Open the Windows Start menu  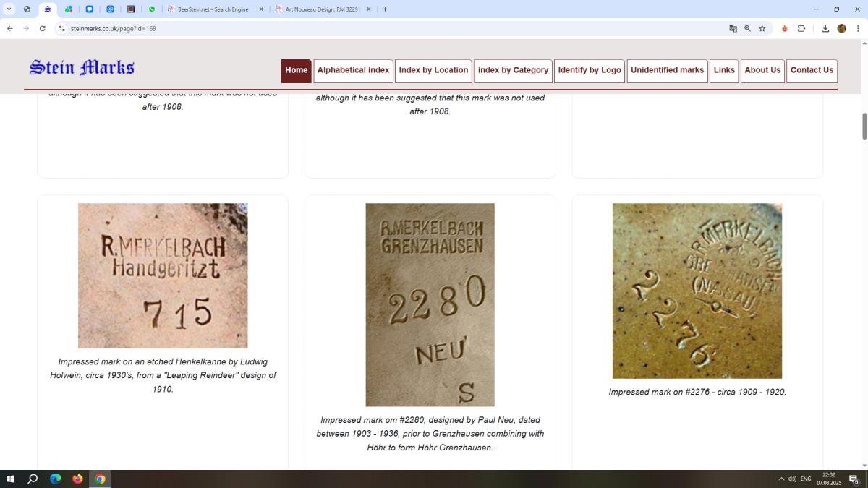click(10, 479)
